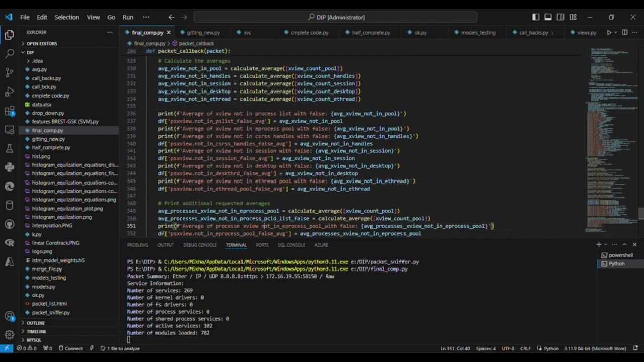Open the Go menu
The width and height of the screenshot is (644, 362).
[x=111, y=17]
